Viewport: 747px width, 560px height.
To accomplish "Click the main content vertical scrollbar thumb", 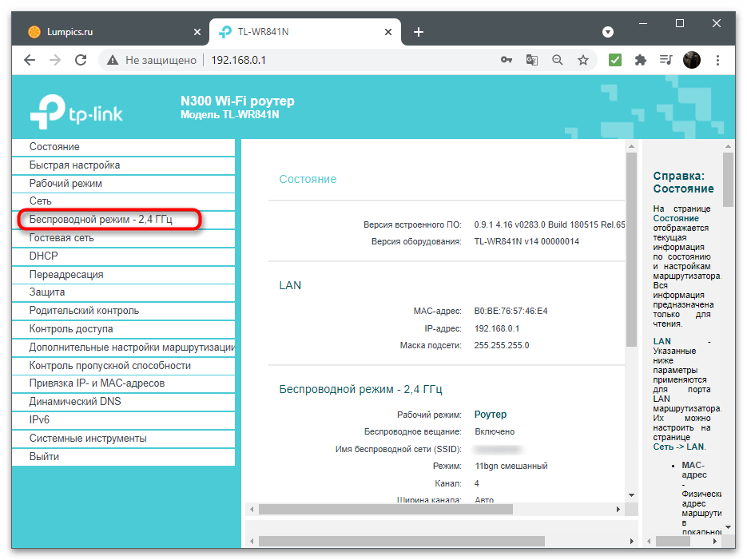I will point(631,249).
